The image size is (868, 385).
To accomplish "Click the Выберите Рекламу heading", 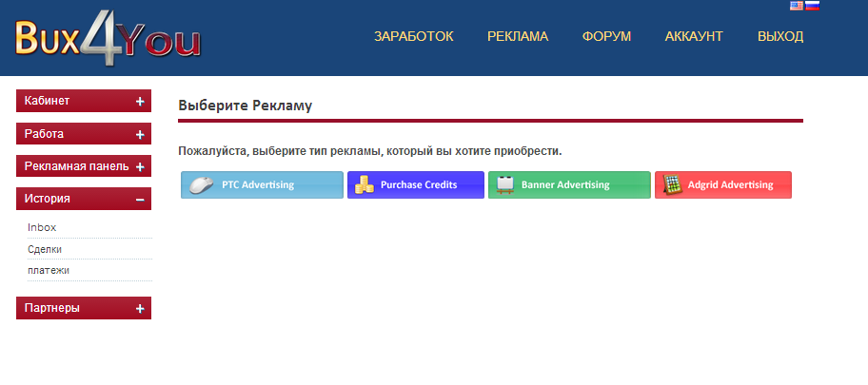I will (x=246, y=106).
